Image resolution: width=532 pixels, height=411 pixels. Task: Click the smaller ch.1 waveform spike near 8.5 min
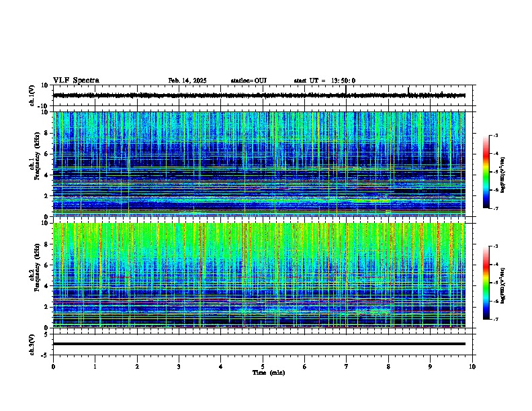coord(408,91)
